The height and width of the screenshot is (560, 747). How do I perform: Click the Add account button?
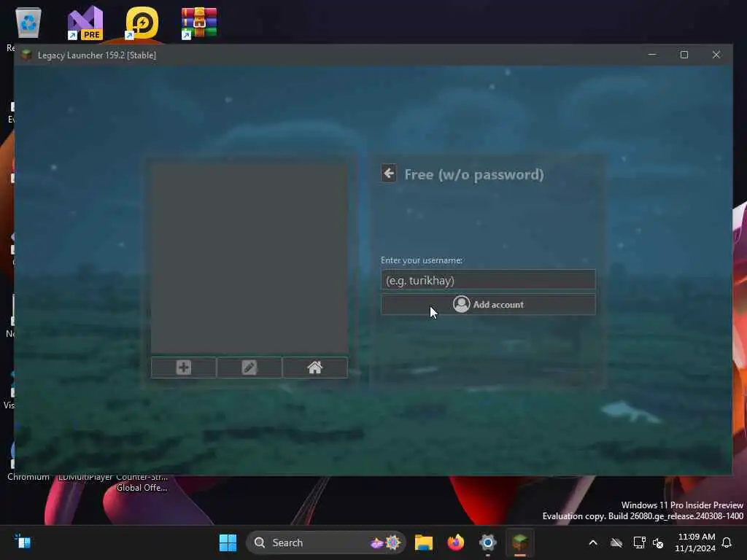click(488, 304)
